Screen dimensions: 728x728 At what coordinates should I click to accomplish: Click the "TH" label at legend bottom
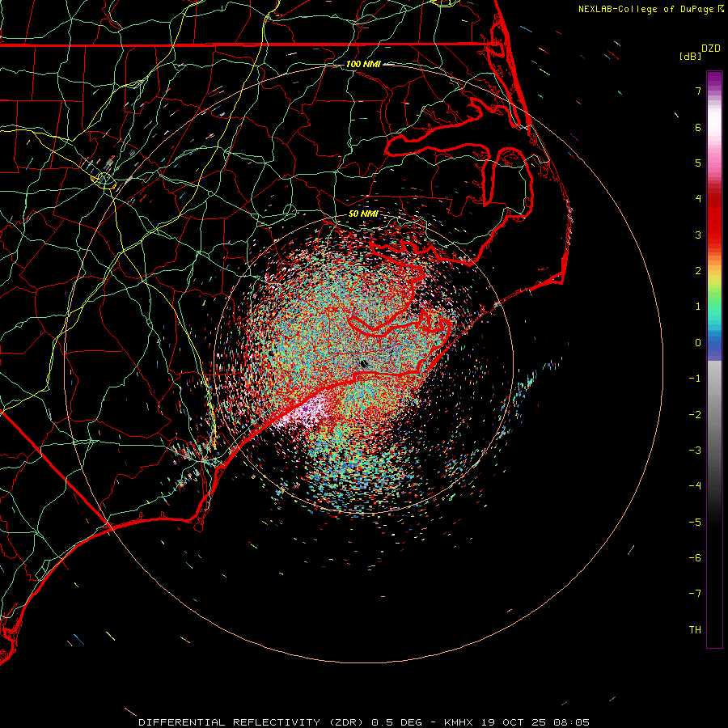pyautogui.click(x=695, y=630)
